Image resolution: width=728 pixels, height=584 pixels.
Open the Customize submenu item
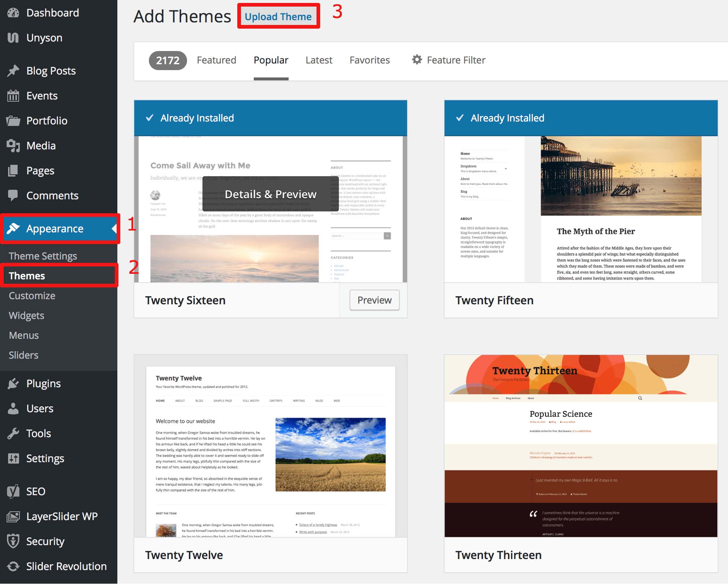[x=32, y=295]
